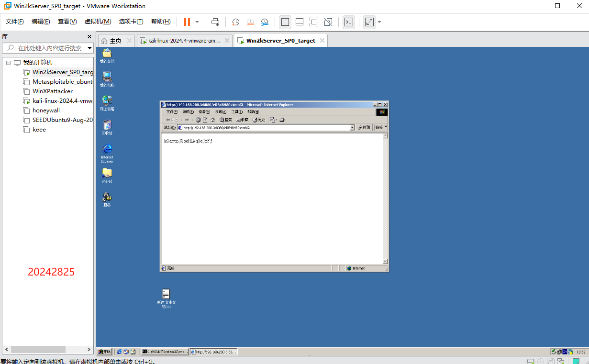Click the IE 历史 toolbar button
The image size is (589, 364).
tap(258, 120)
